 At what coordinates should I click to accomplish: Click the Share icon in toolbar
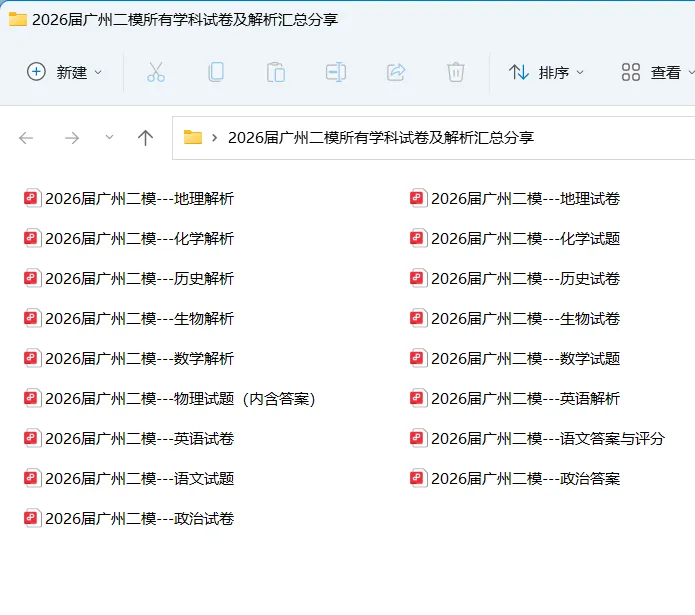[x=396, y=72]
